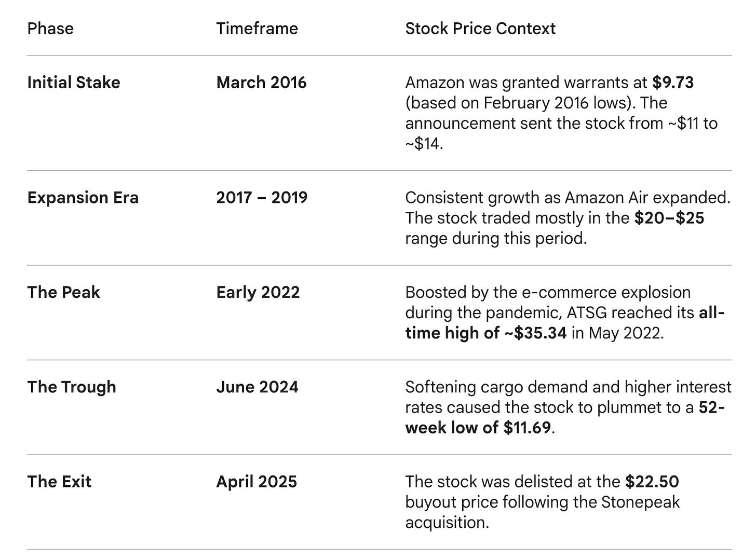Click the bold $20–$25 range text
This screenshot has height=560, width=756.
pos(669,218)
